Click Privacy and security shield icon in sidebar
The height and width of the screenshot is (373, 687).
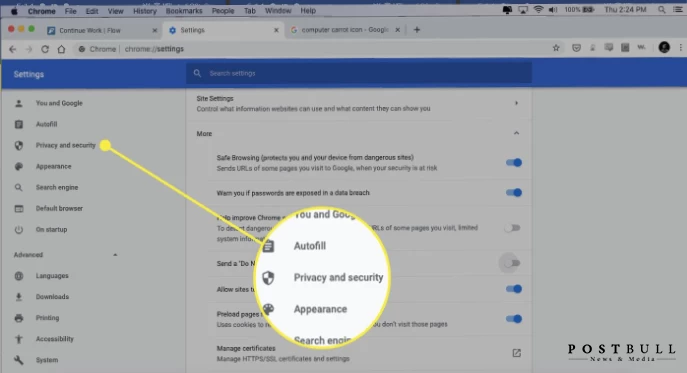point(18,146)
